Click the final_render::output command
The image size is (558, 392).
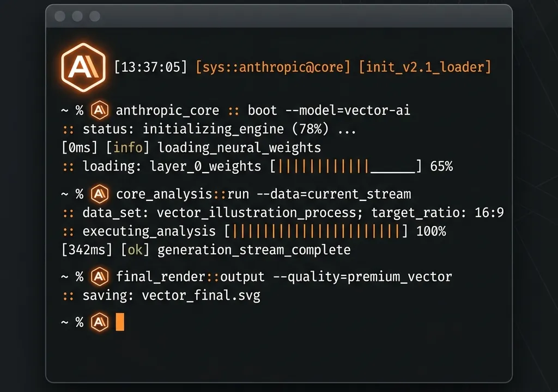(190, 277)
